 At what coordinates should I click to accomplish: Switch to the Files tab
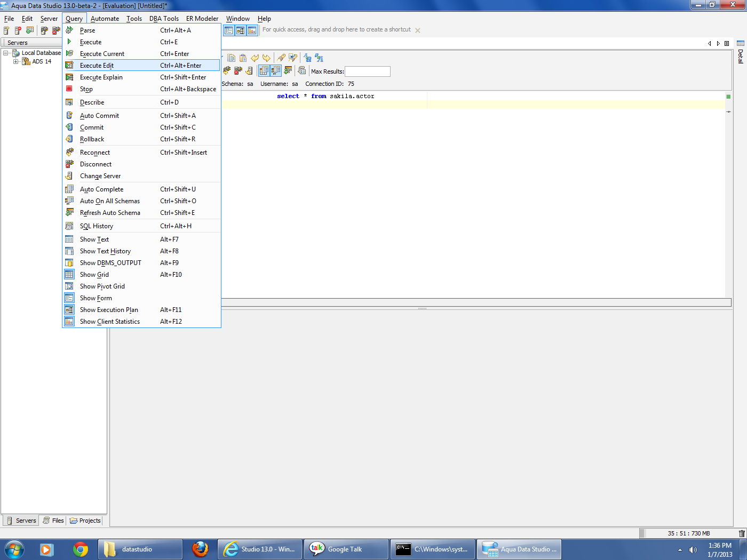53,521
